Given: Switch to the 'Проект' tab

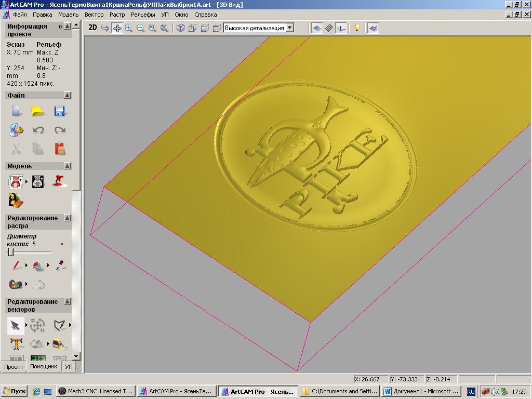Looking at the screenshot, I should [14, 367].
